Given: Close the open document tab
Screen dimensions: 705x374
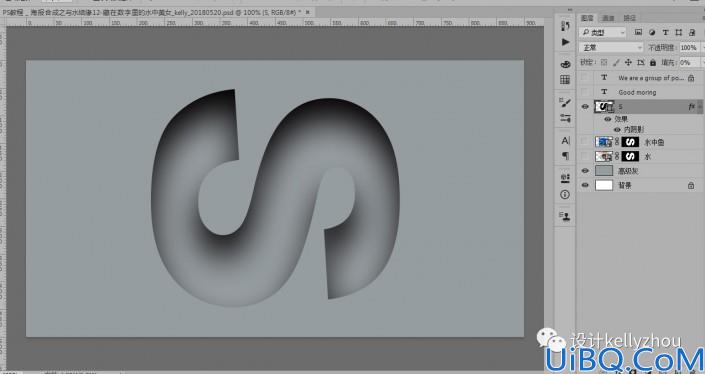Looking at the screenshot, I should click(x=308, y=13).
